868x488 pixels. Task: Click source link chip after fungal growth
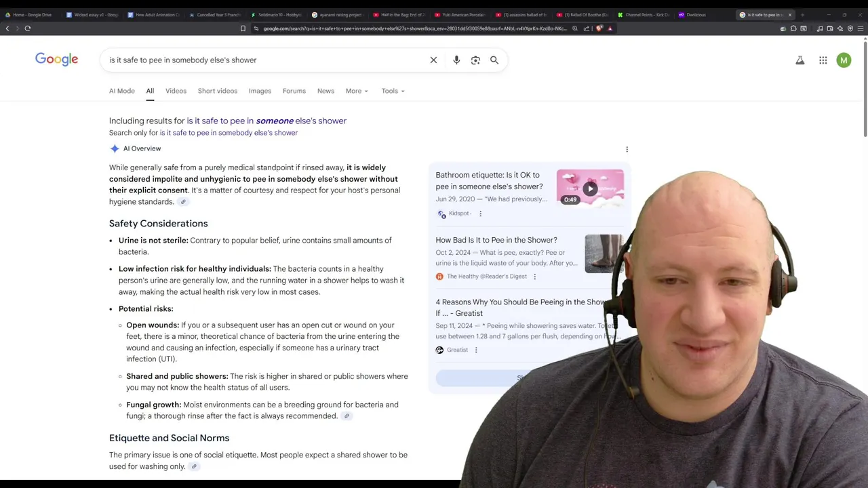(x=347, y=416)
